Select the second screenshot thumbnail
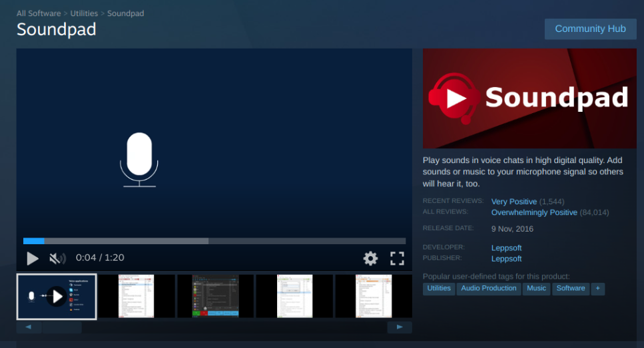Viewport: 644px width, 348px height. pyautogui.click(x=136, y=296)
